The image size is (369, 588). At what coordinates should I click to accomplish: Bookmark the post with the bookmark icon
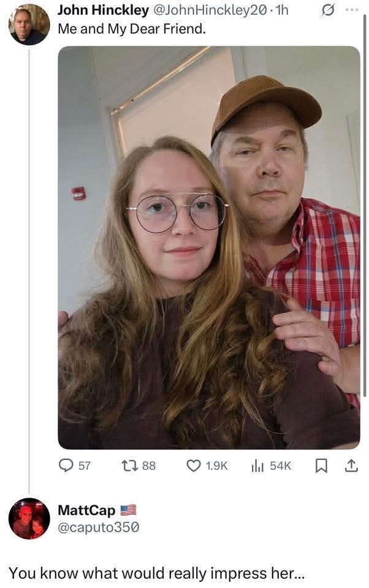tap(320, 466)
